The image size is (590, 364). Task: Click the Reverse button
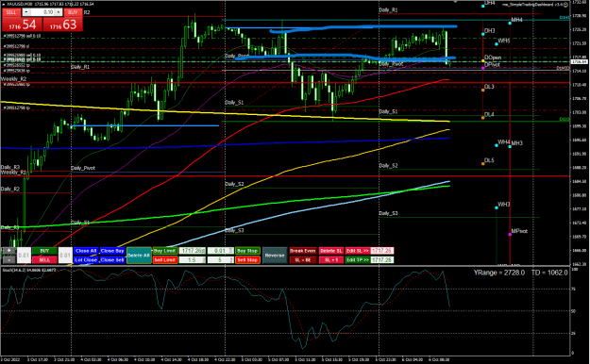275,256
